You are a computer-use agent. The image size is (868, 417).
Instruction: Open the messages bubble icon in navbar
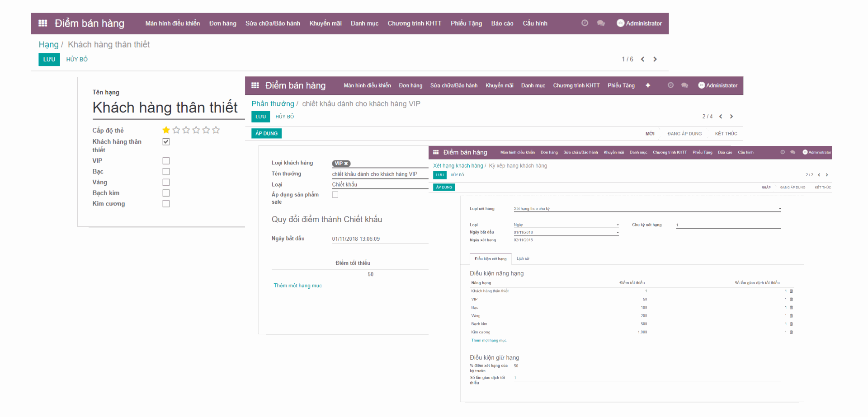(x=601, y=23)
